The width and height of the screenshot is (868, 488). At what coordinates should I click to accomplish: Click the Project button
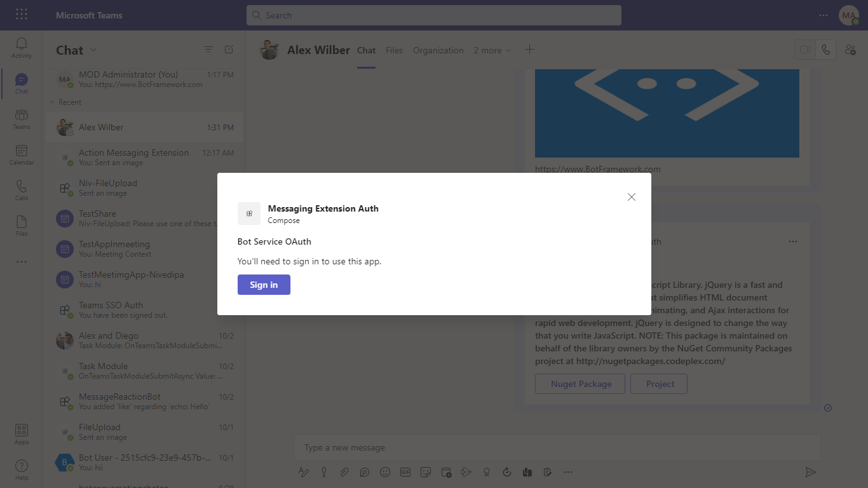click(x=660, y=384)
